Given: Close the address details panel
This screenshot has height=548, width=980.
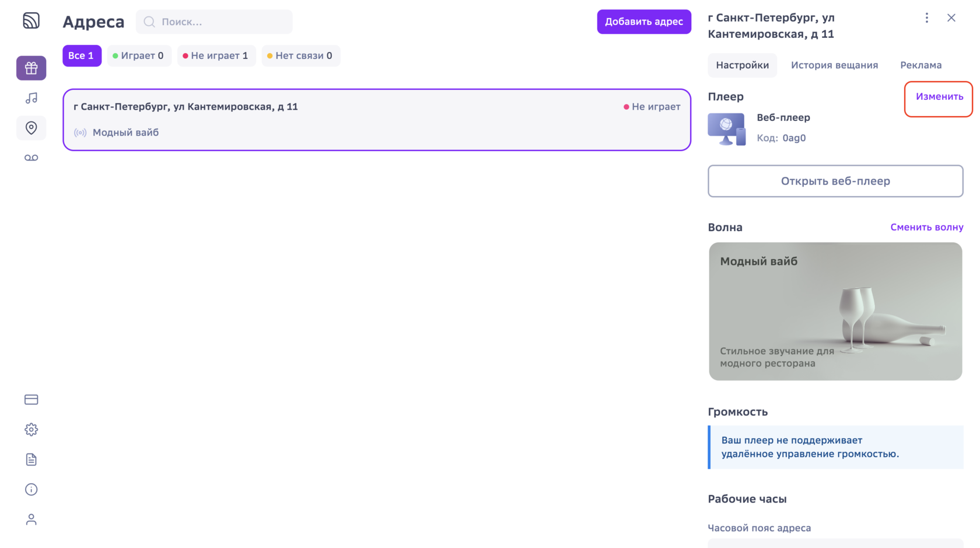Looking at the screenshot, I should tap(951, 18).
